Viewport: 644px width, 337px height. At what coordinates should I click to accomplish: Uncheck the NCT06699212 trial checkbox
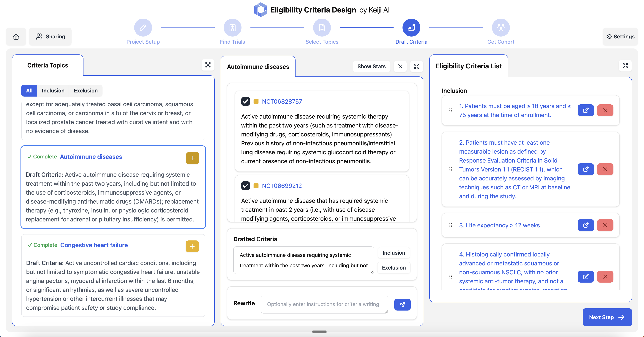pos(245,186)
